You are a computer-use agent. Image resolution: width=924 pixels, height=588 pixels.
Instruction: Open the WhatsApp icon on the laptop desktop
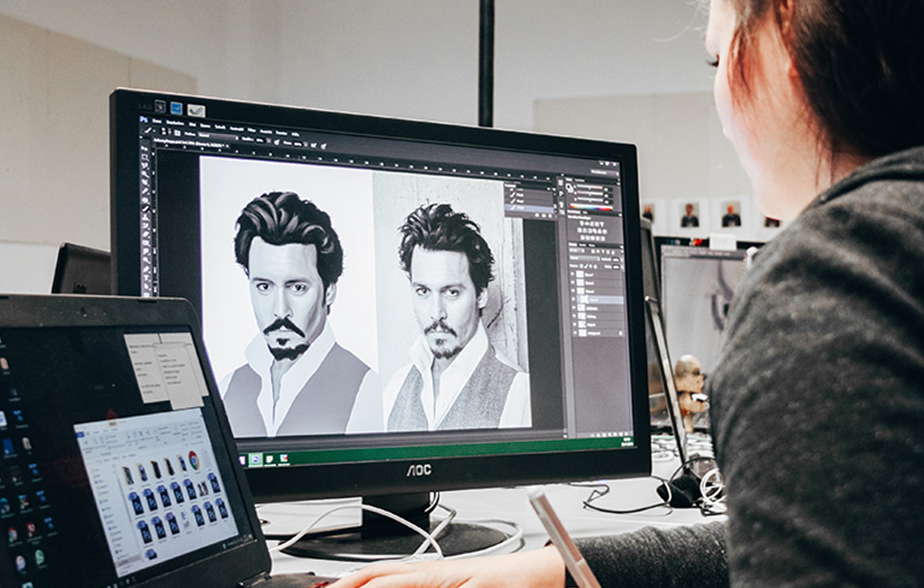click(40, 557)
